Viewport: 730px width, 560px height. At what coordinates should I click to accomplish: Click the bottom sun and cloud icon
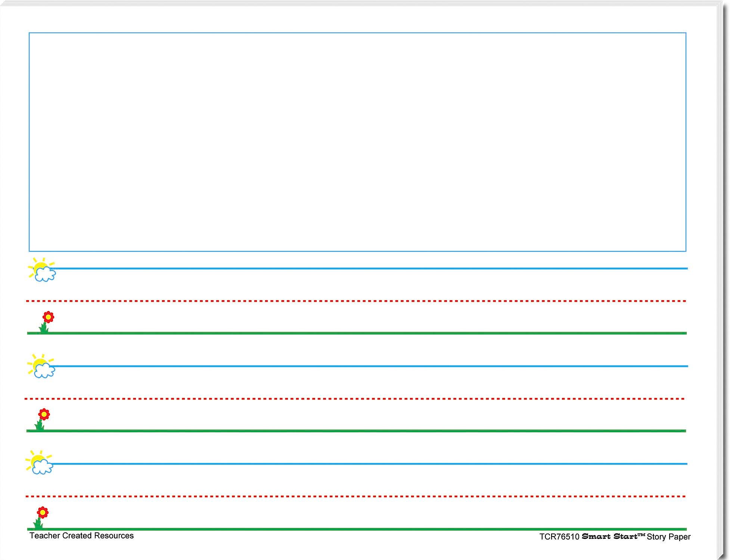[x=40, y=463]
